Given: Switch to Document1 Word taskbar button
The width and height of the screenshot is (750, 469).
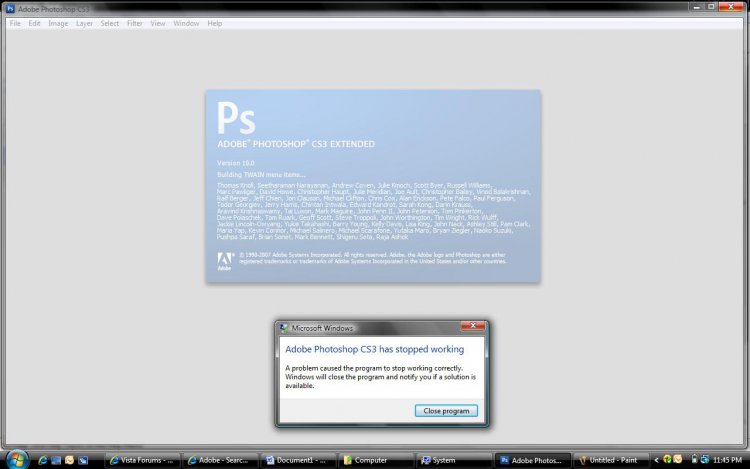Looking at the screenshot, I should coord(298,460).
